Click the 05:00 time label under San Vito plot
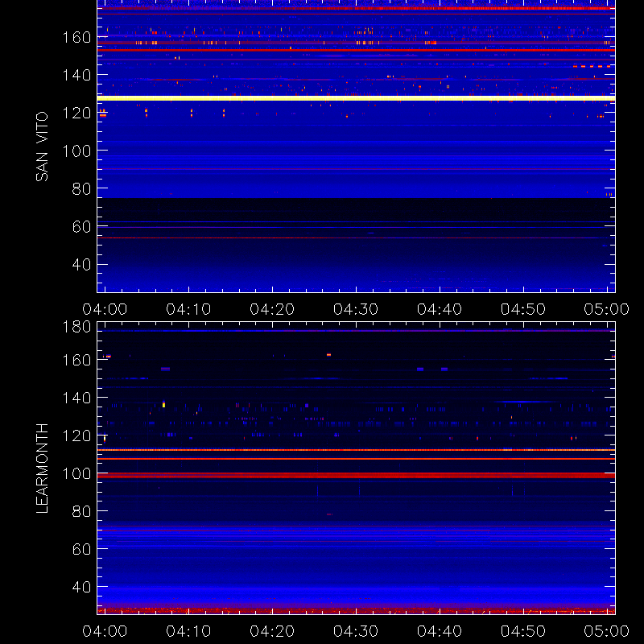Image resolution: width=644 pixels, height=644 pixels. pos(607,309)
